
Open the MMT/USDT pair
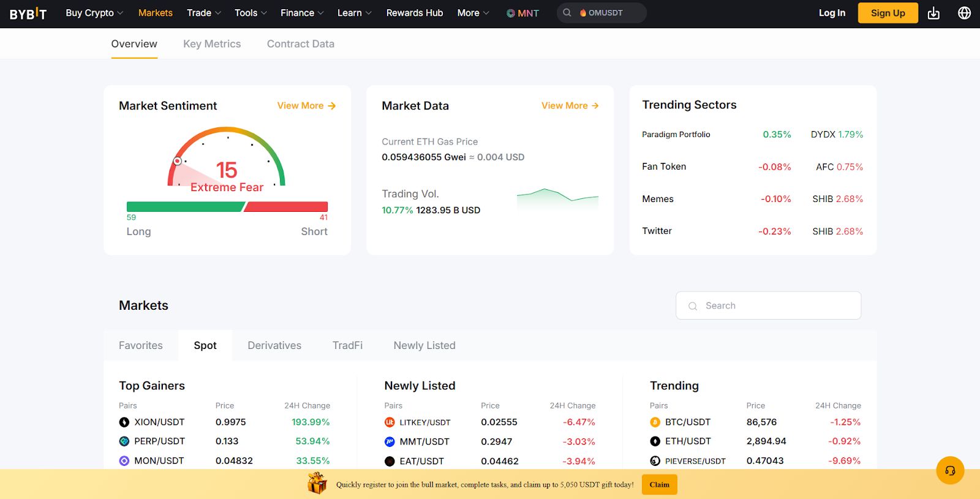(x=424, y=441)
